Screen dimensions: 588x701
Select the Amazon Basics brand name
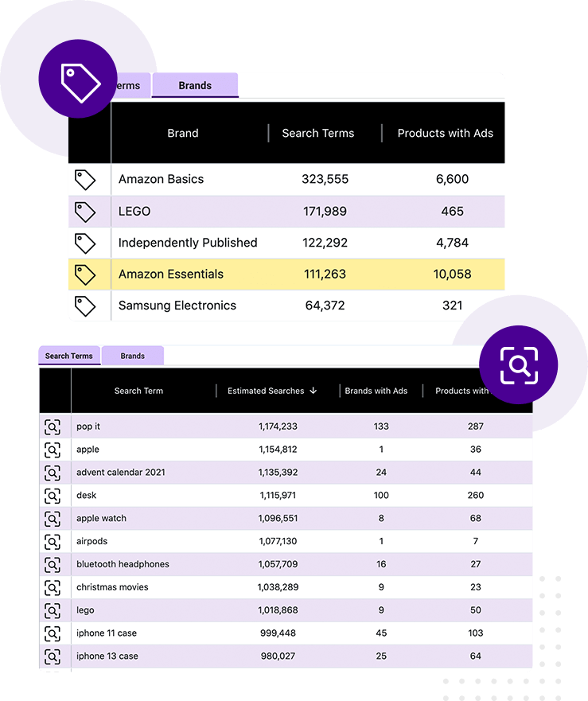[161, 179]
